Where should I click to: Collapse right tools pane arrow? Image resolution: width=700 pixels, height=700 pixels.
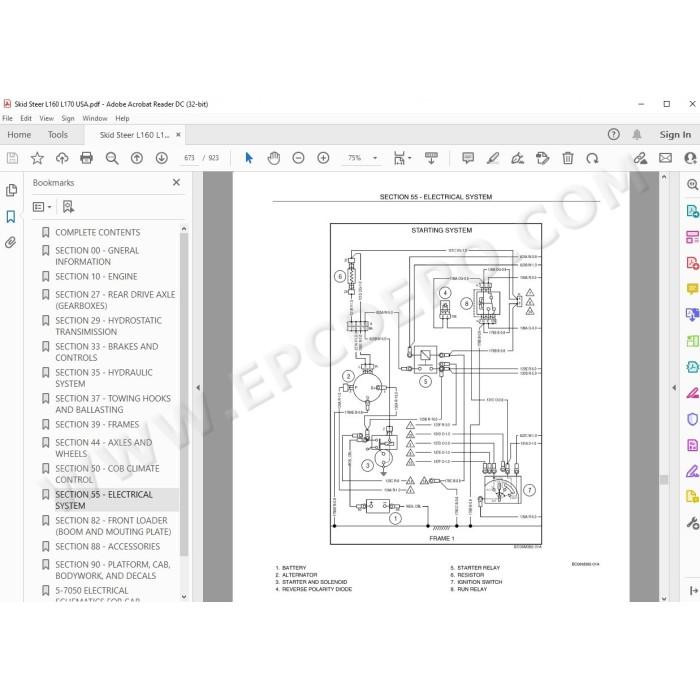[x=674, y=388]
